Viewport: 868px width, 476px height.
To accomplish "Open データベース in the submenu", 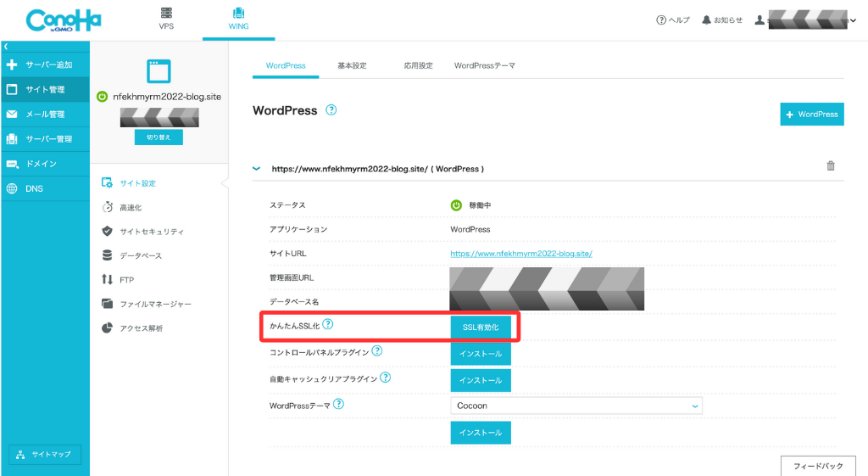I will (x=132, y=255).
